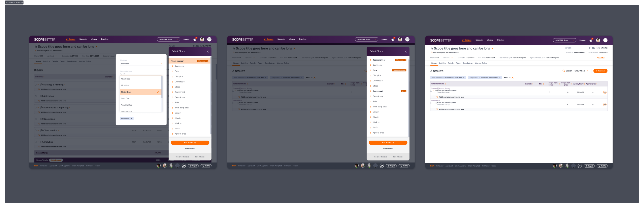Click Save Filter set in left screen's panel
The height and width of the screenshot is (208, 644).
[200, 157]
